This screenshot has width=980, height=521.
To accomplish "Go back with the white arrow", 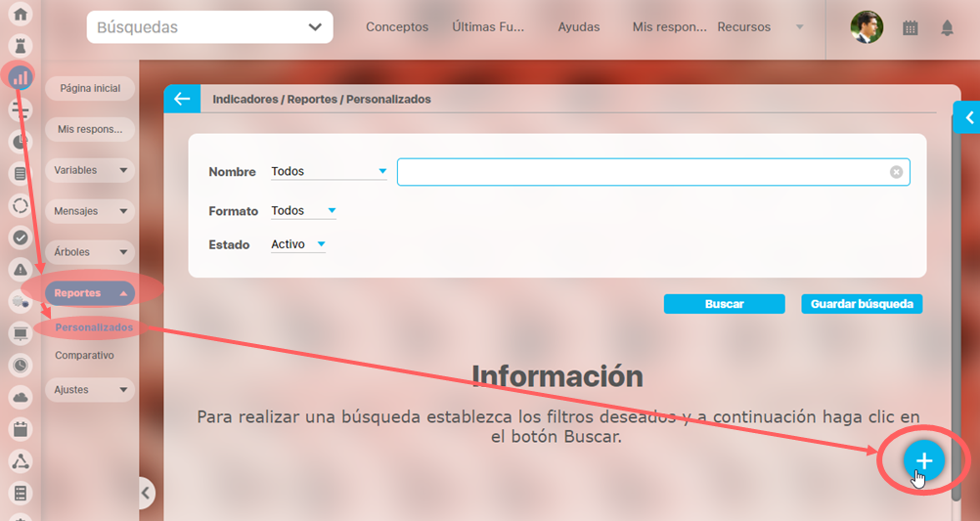I will pyautogui.click(x=182, y=99).
